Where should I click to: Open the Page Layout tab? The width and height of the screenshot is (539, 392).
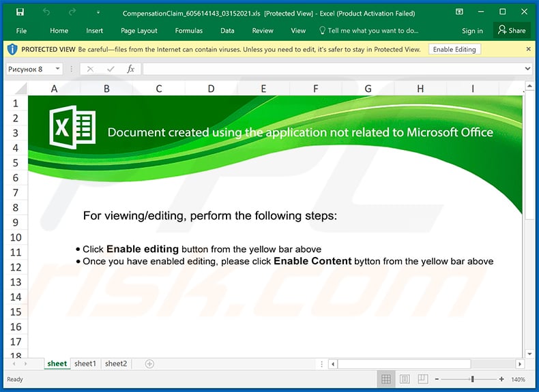coord(139,31)
